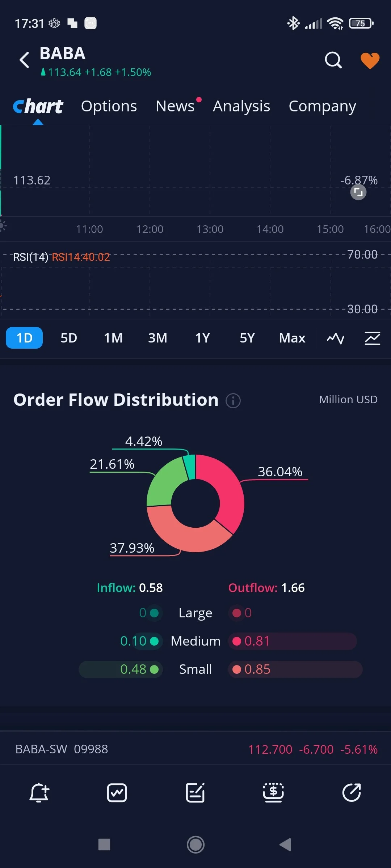
Task: Select the 5D time range
Action: point(69,338)
